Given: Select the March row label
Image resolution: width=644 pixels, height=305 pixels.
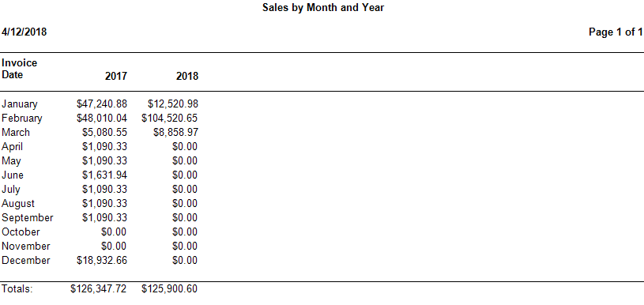Looking at the screenshot, I should (16, 133).
